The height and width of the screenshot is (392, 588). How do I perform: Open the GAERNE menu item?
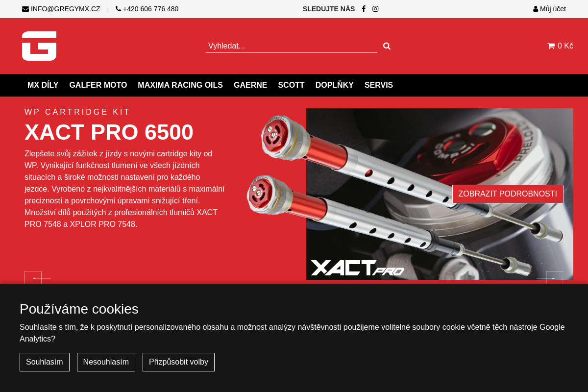tap(250, 85)
